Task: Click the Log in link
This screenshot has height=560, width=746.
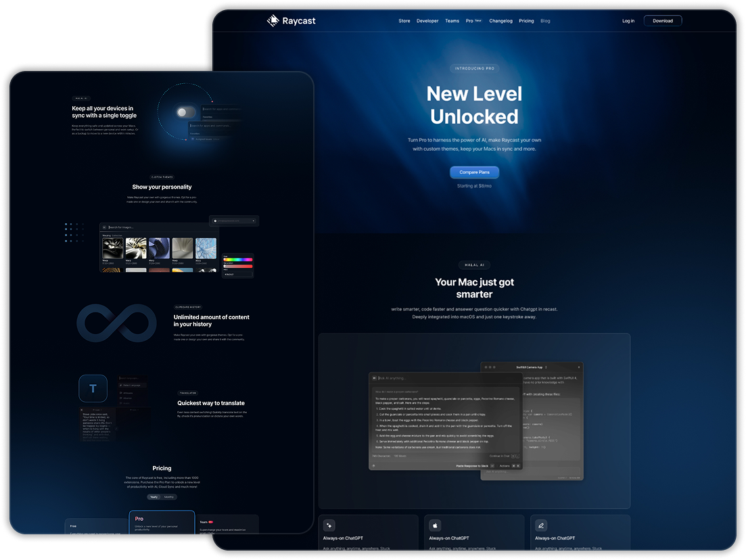Action: coord(628,21)
